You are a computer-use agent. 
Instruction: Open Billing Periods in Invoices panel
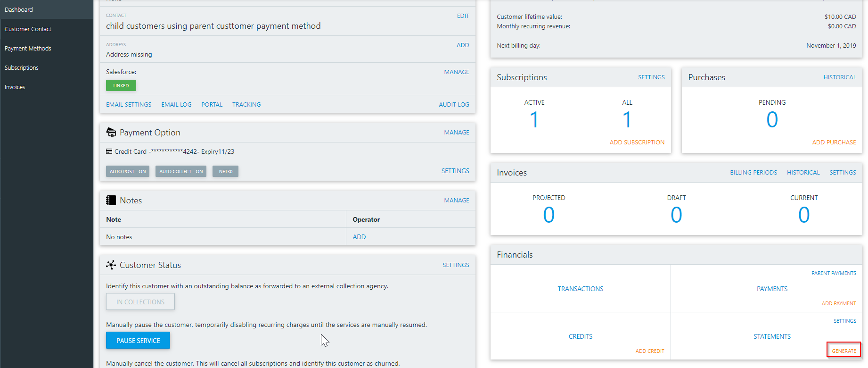point(753,172)
